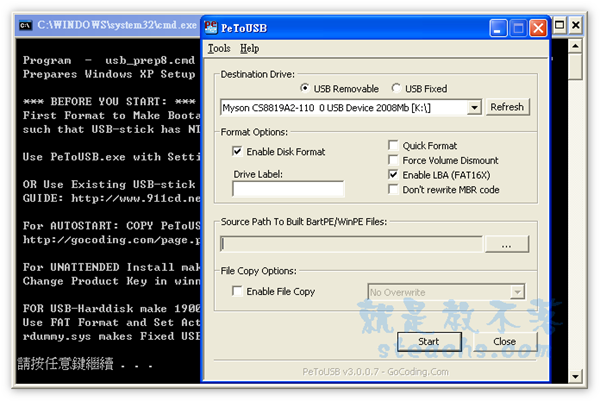Click the 'Change Product Key in' line in cmd
This screenshot has width=600, height=401.
point(111,281)
